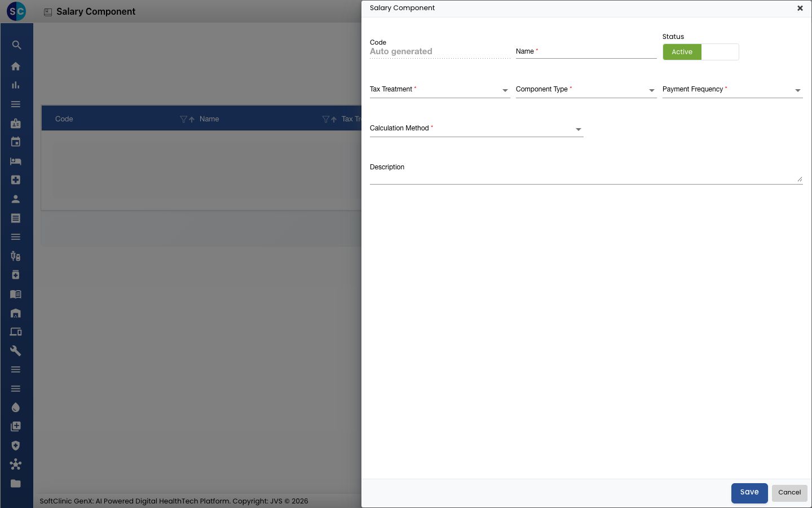Open the warehouse icon in the sidebar
812x508 pixels.
[16, 313]
